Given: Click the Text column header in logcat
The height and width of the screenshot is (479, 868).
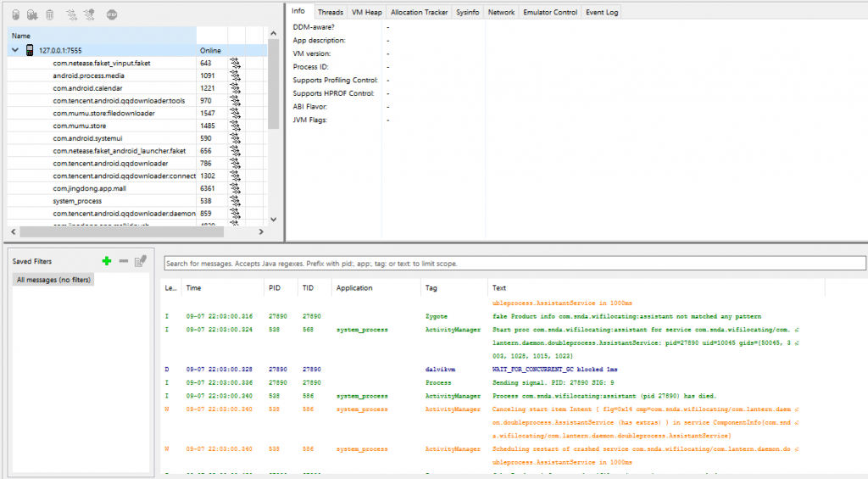Looking at the screenshot, I should (x=657, y=288).
